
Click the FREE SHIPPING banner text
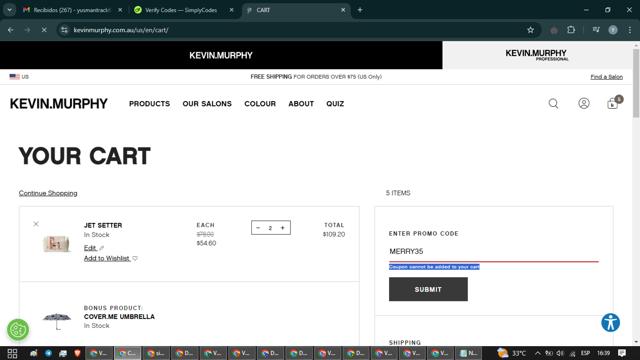pos(316,77)
